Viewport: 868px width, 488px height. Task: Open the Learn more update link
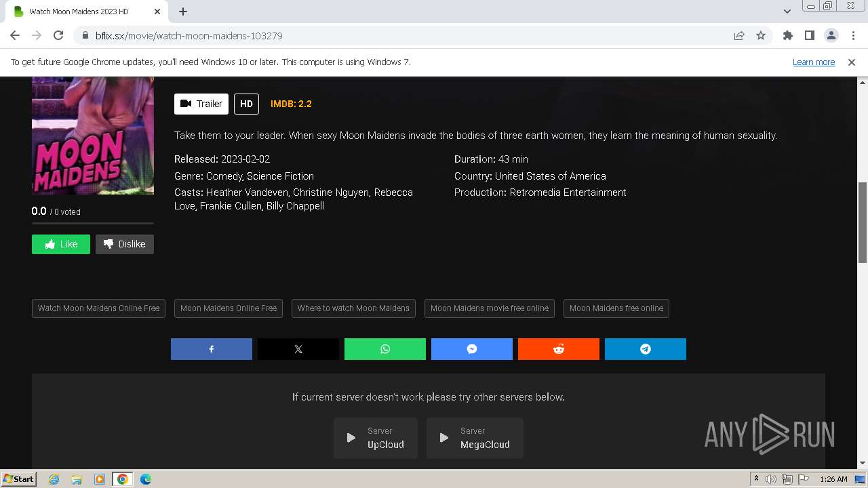[x=814, y=62]
